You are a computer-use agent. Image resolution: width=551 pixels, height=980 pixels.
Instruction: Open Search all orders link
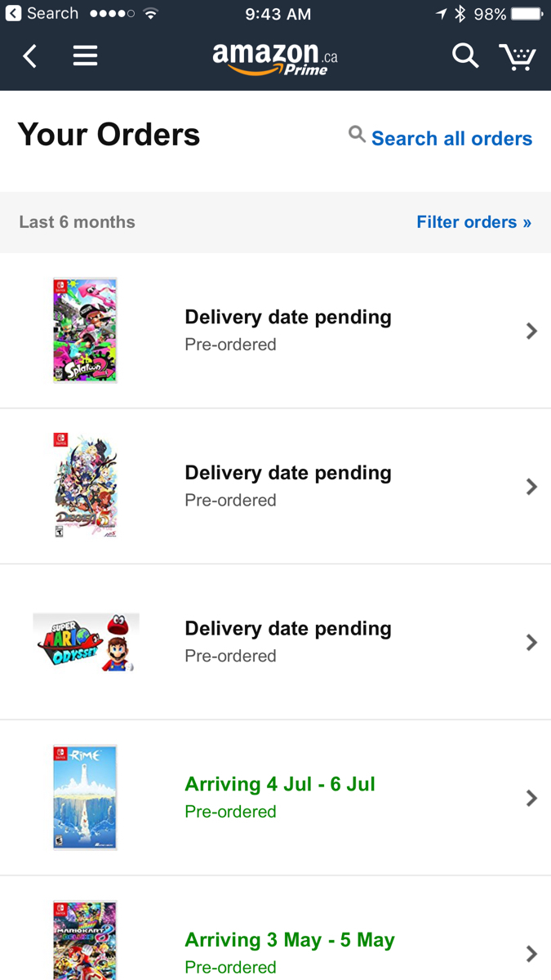pos(451,139)
